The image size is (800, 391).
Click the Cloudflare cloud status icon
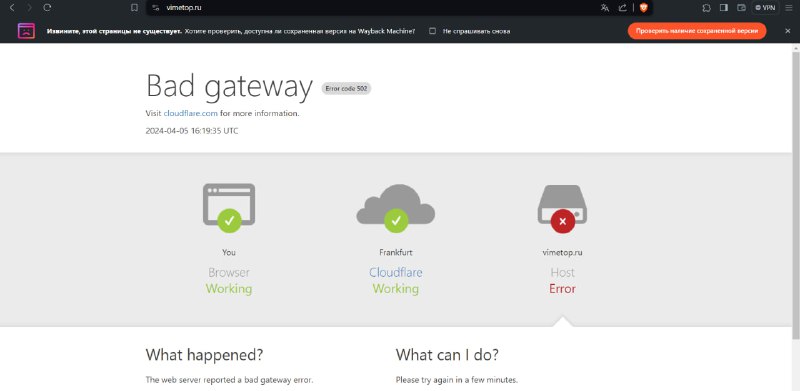pyautogui.click(x=395, y=208)
